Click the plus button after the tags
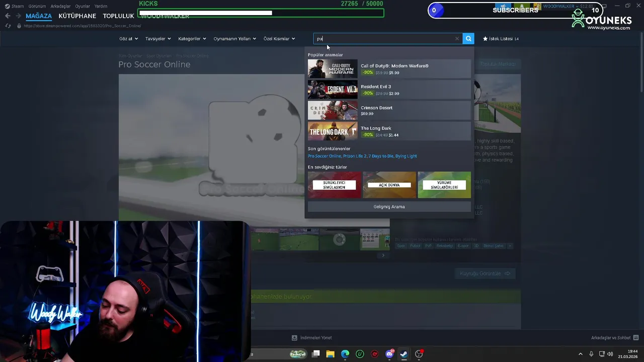This screenshot has width=644, height=362. click(510, 246)
